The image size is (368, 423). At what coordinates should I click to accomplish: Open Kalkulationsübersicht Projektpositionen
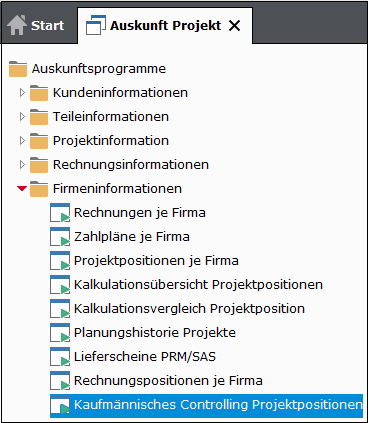[x=198, y=285]
